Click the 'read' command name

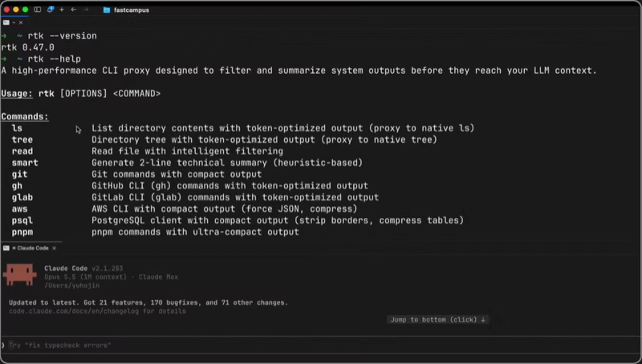(x=22, y=151)
